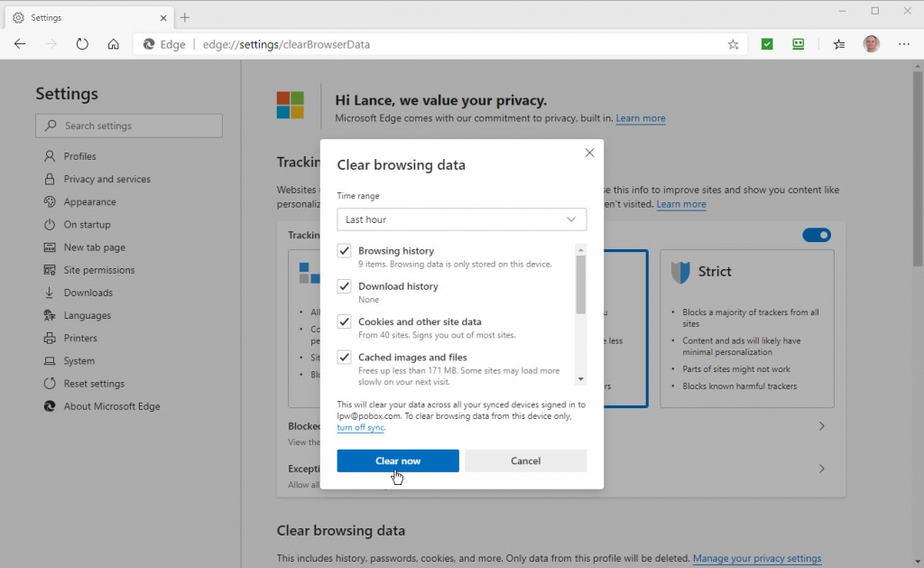Click the Edge profile avatar picture
Image resolution: width=924 pixels, height=568 pixels.
click(x=871, y=43)
